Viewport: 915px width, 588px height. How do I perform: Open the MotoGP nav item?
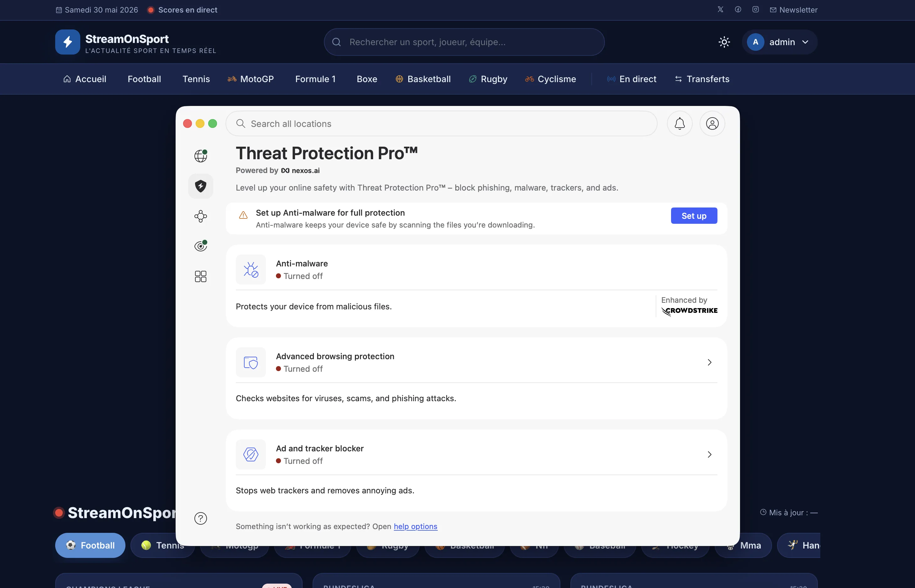(251, 79)
